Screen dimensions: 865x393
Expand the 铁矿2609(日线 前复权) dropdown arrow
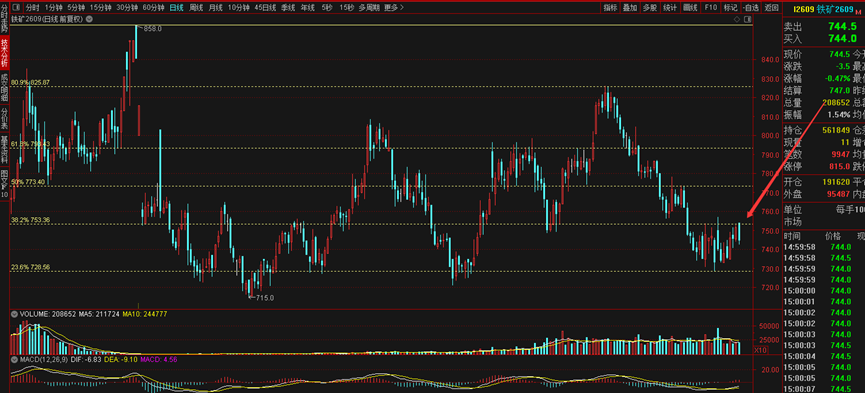coord(89,19)
